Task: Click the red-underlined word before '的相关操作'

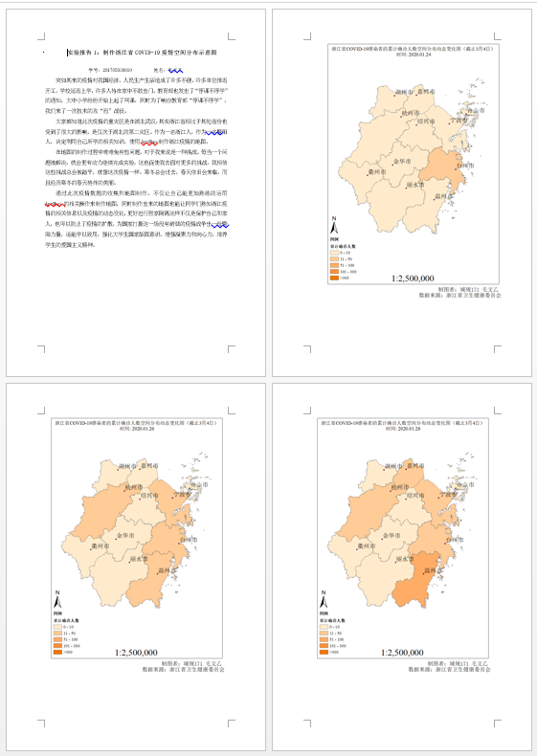Action: tap(55, 204)
